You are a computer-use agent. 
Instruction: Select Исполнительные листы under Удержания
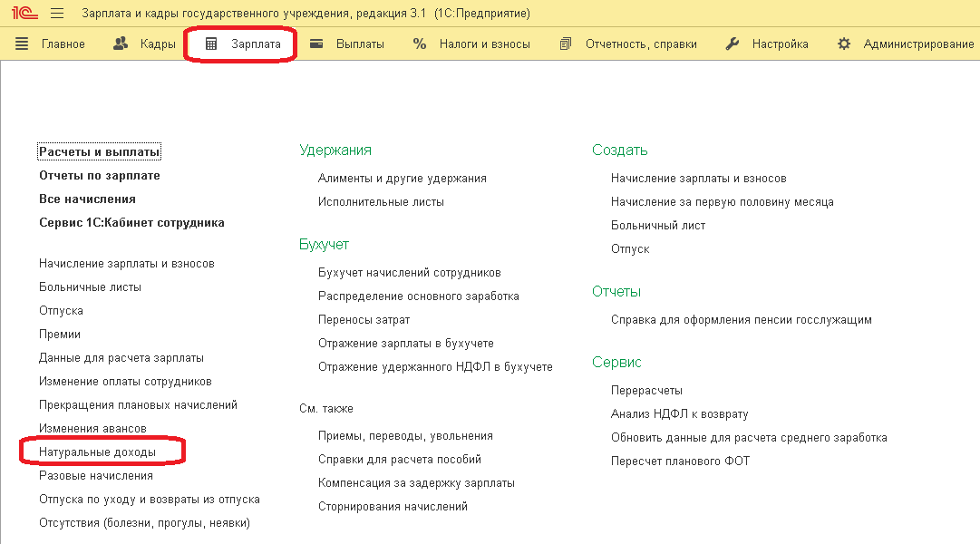pos(382,202)
